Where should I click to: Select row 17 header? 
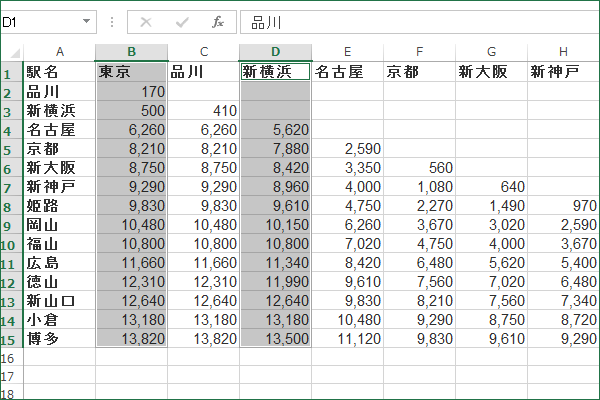click(x=11, y=375)
